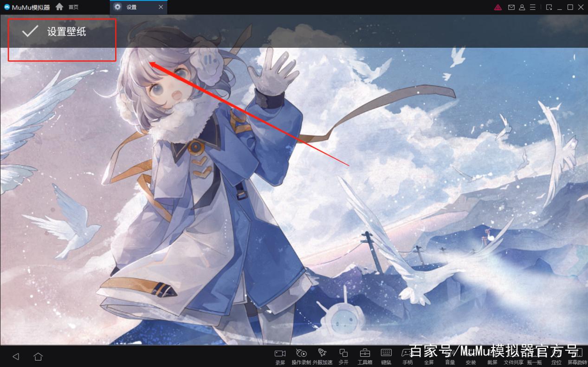Click the 外服加速 rocket icon
Image resolution: width=588 pixels, height=367 pixels.
tap(323, 356)
